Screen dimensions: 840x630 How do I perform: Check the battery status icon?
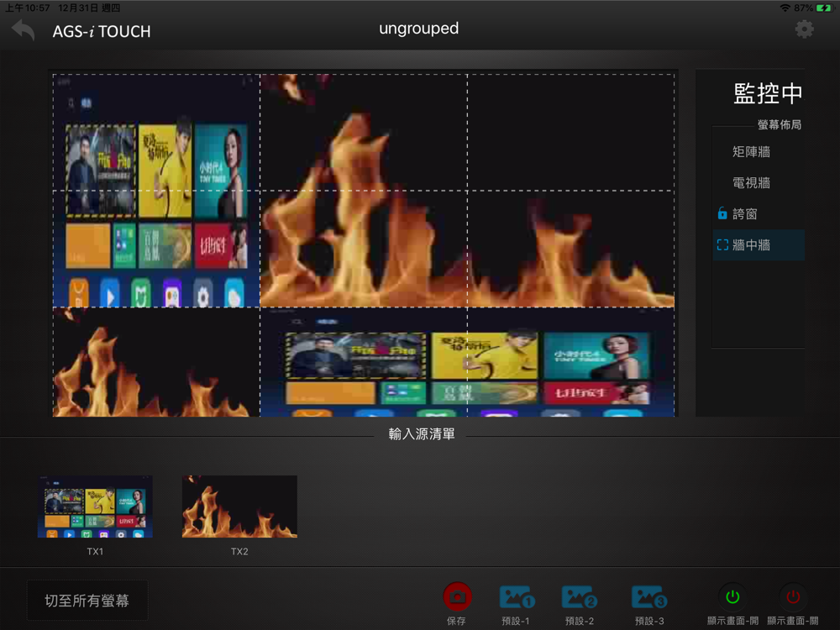825,8
